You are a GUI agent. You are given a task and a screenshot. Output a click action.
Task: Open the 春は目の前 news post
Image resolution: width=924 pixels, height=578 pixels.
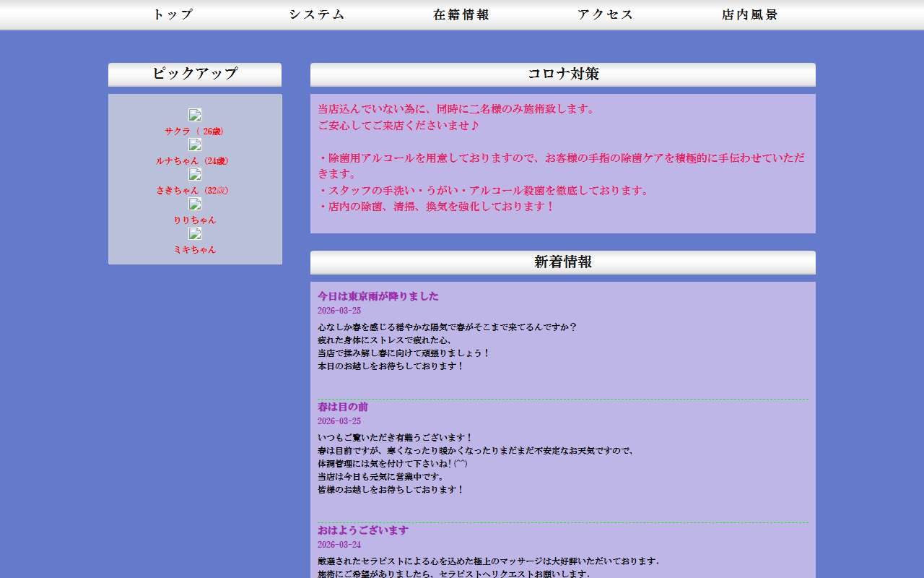click(343, 407)
